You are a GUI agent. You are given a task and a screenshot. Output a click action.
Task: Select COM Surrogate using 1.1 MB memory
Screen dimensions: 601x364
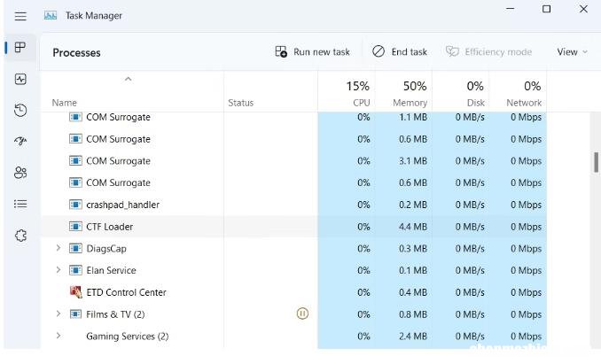293,117
